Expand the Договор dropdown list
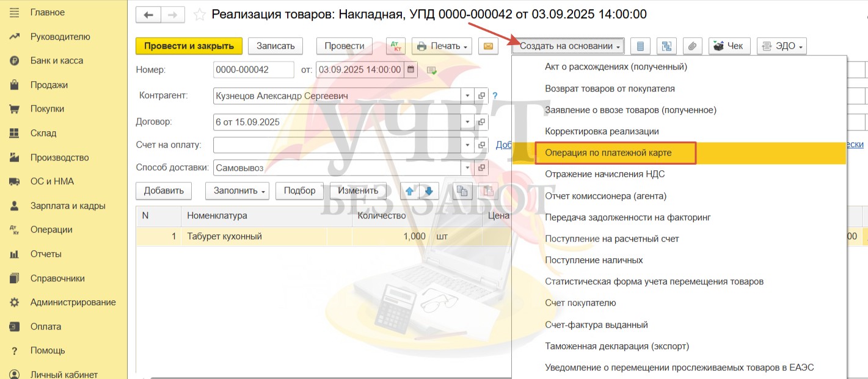This screenshot has width=868, height=379. 468,122
